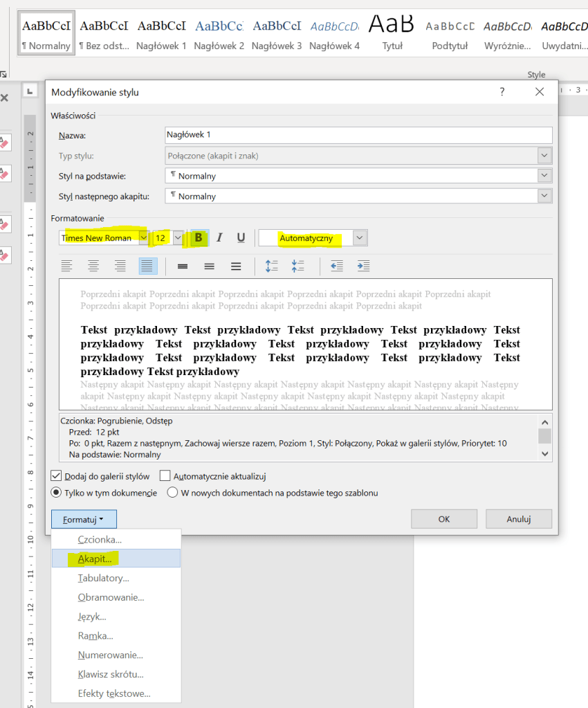Enable 'Automatycznie aktualizuj' checkbox
The image size is (588, 708).
point(165,476)
